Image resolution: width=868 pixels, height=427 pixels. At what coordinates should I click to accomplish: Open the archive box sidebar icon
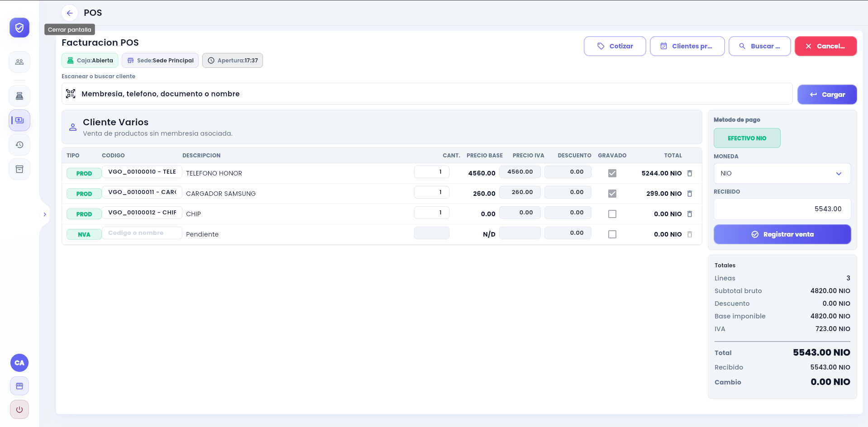click(19, 169)
